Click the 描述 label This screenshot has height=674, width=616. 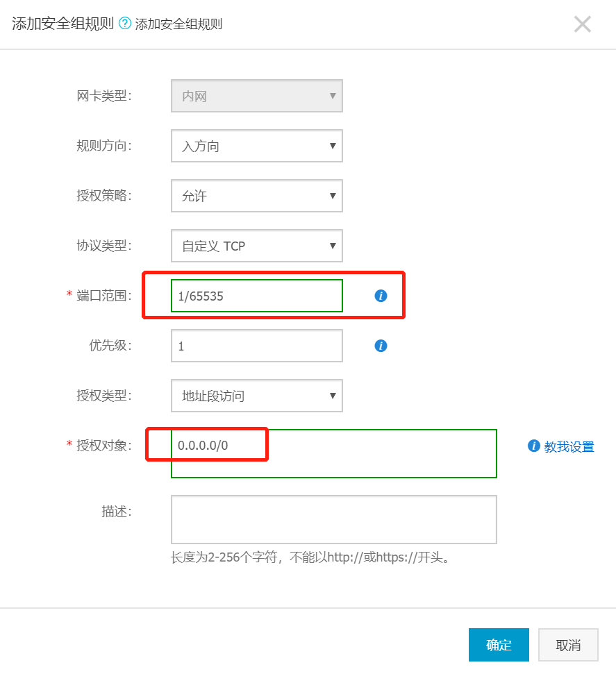pyautogui.click(x=117, y=512)
